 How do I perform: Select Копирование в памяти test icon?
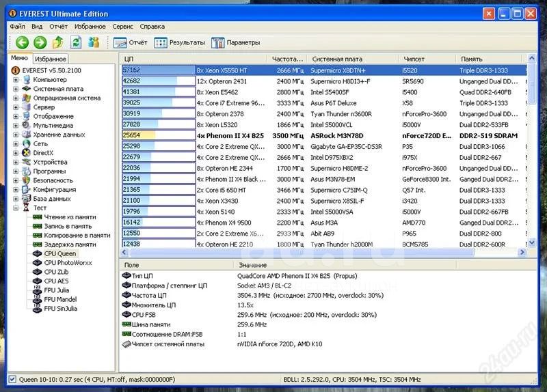pos(38,235)
